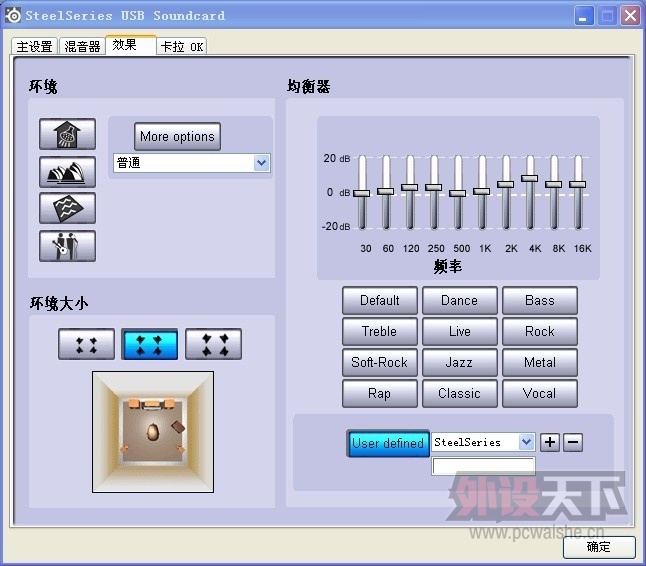Click the SteelSeries logo in title bar

(x=13, y=15)
